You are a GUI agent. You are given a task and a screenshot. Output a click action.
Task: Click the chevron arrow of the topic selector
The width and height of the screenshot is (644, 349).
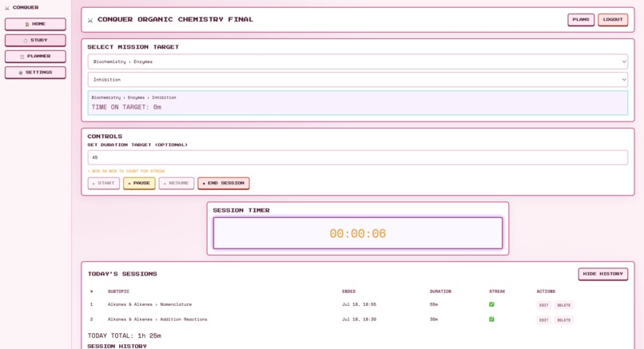click(624, 61)
